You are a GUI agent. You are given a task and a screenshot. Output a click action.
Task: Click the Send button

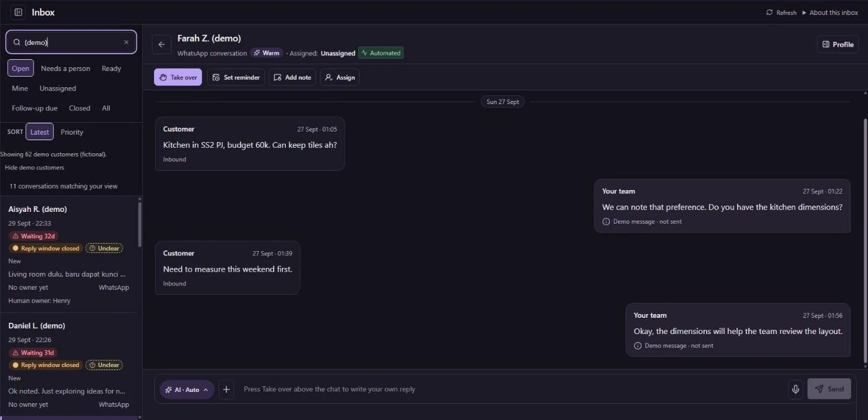[x=829, y=389]
